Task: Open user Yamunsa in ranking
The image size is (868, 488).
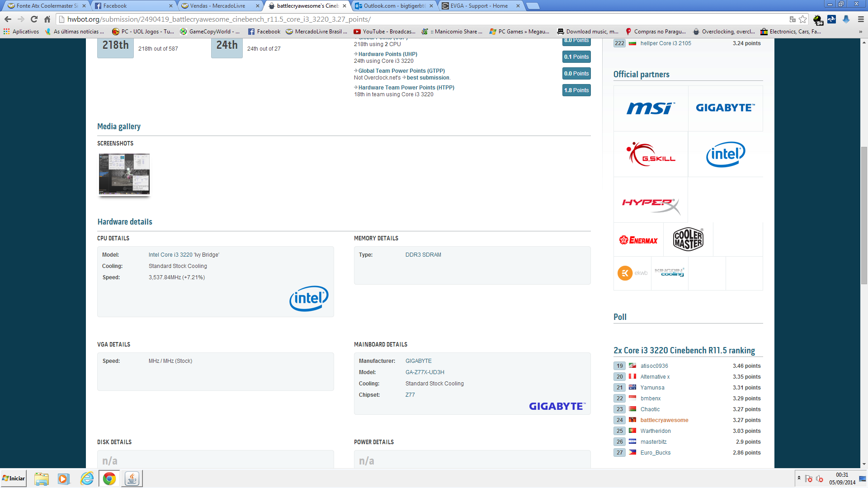Action: tap(652, 388)
